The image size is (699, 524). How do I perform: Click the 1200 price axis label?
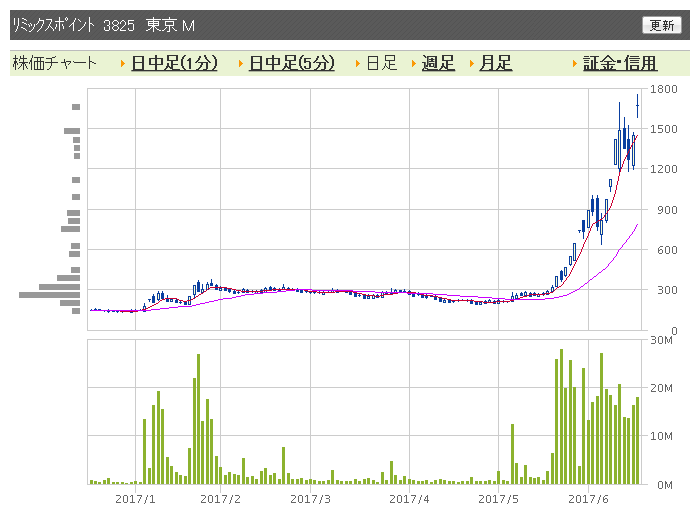coord(663,169)
